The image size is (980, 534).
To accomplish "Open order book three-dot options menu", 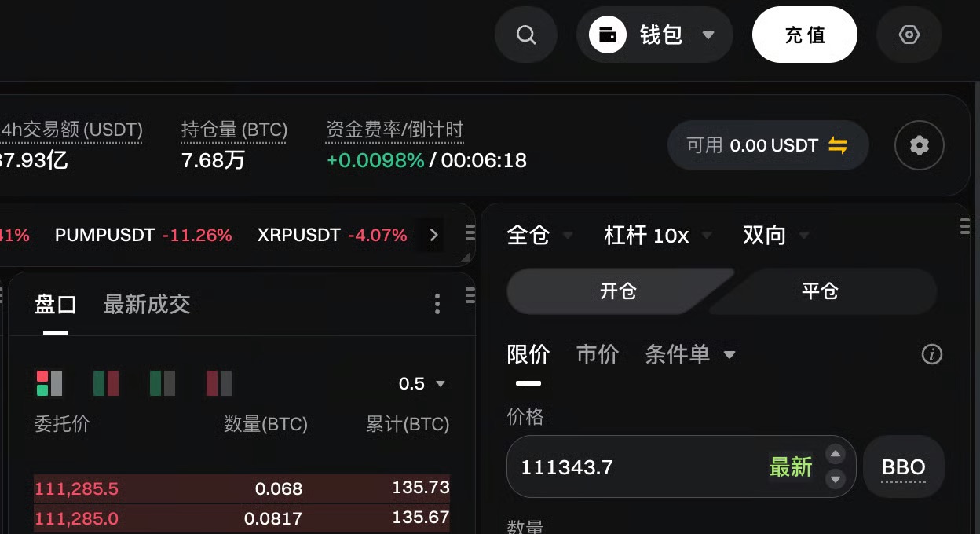I will coord(437,304).
